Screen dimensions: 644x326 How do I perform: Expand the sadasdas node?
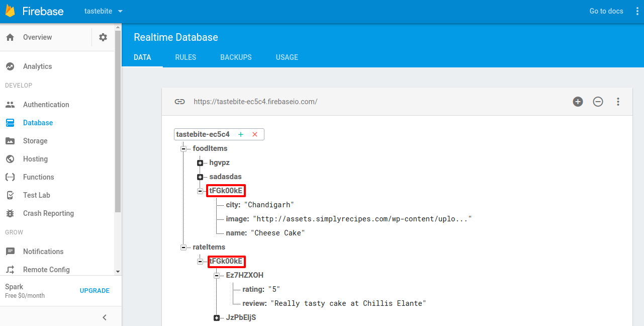(x=200, y=177)
